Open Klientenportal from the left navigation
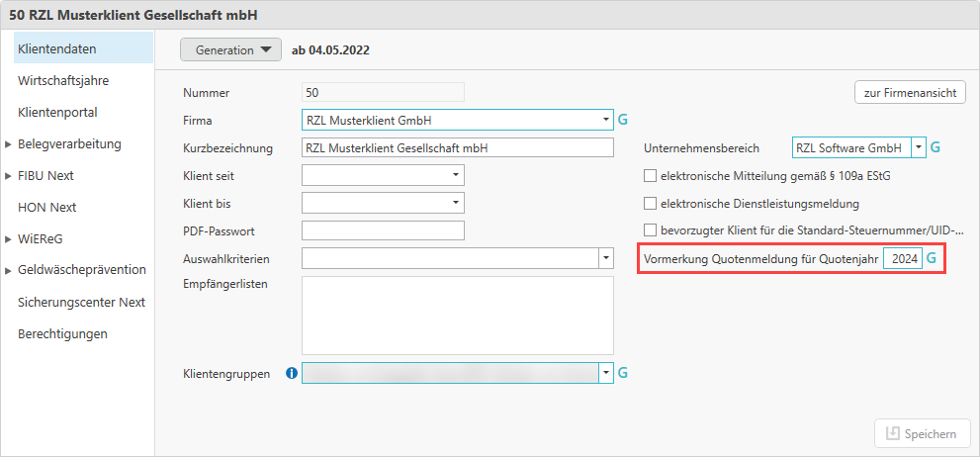The height and width of the screenshot is (457, 980). 57,113
